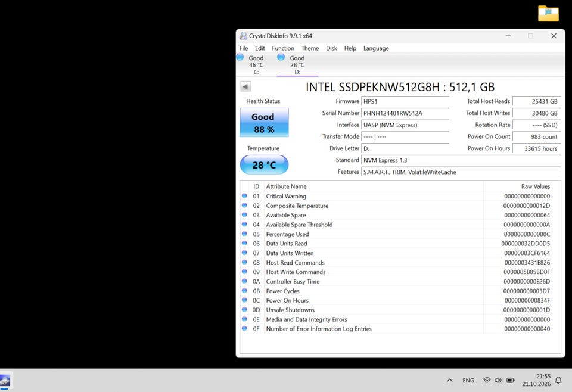Viewport: 572px width, 392px height.
Task: Open the File menu
Action: point(244,48)
